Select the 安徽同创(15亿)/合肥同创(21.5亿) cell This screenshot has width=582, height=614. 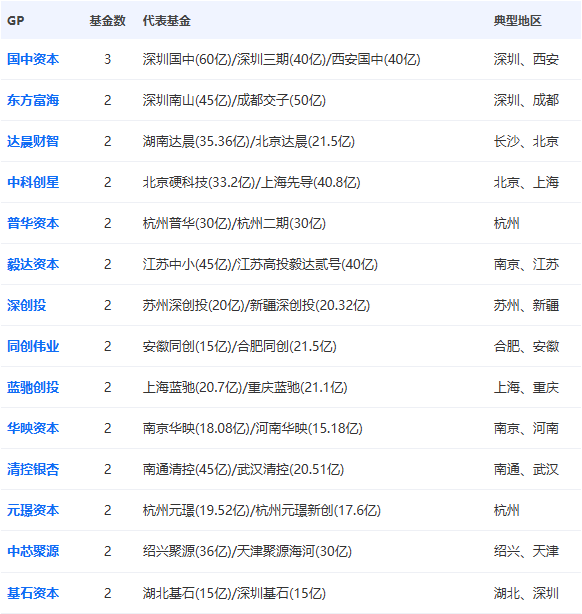click(239, 347)
